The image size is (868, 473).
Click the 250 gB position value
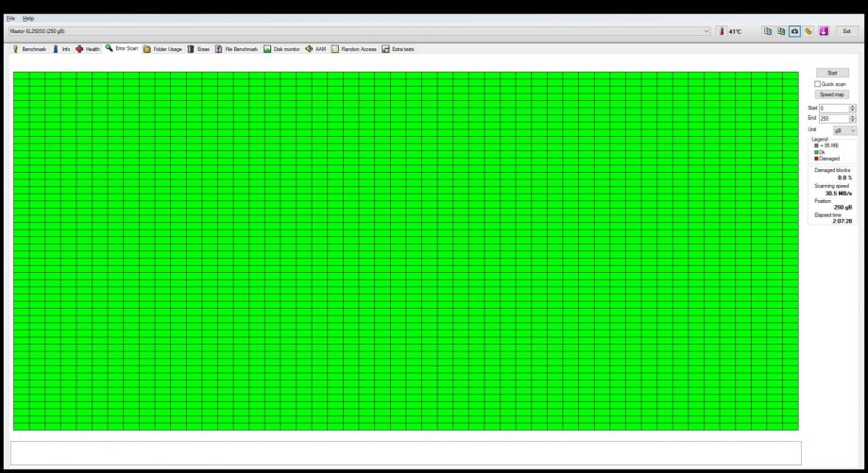[843, 208]
